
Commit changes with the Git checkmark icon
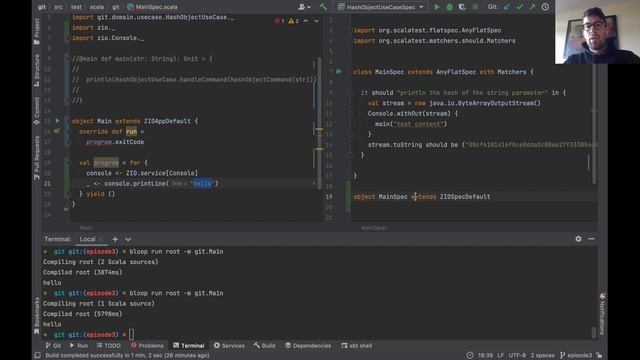point(520,7)
